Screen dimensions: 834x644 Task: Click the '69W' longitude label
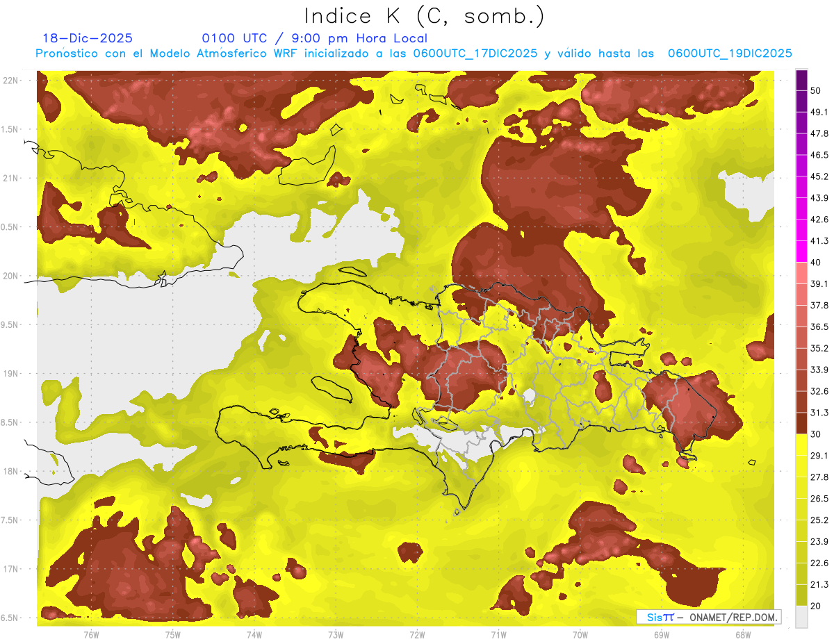pos(662,634)
